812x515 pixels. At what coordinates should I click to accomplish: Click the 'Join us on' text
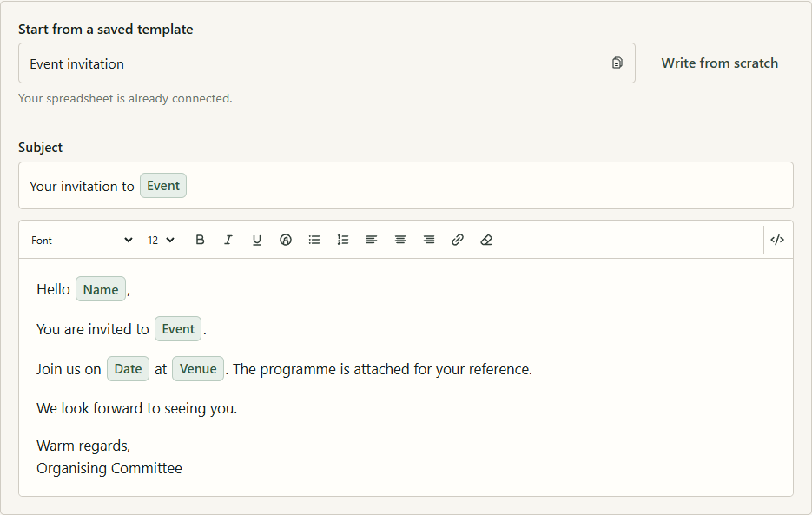[x=69, y=369]
